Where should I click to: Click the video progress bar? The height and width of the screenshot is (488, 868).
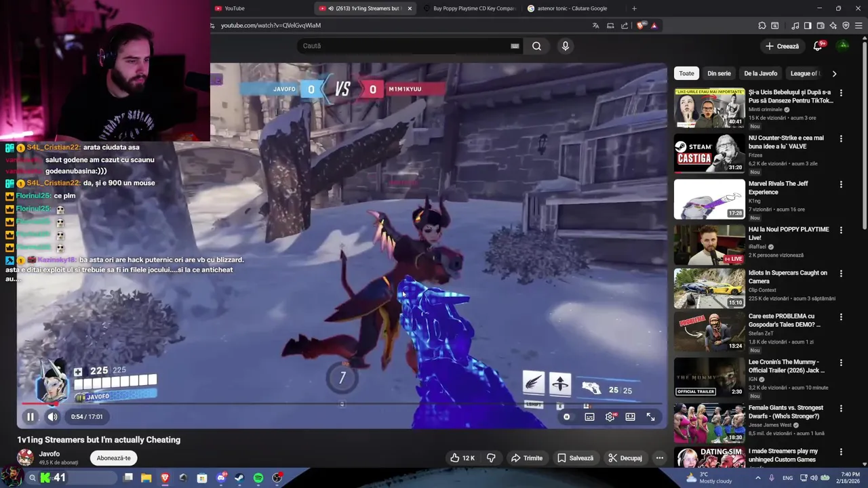(x=342, y=404)
